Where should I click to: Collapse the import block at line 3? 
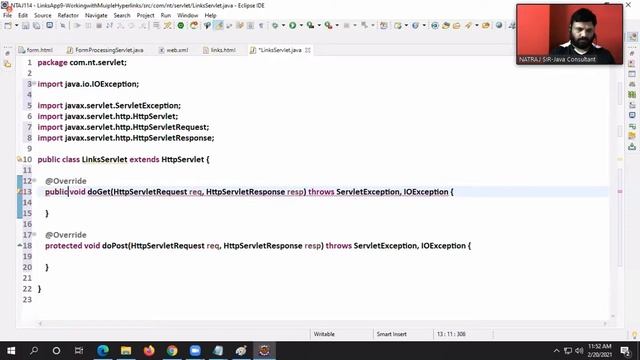pyautogui.click(x=34, y=83)
